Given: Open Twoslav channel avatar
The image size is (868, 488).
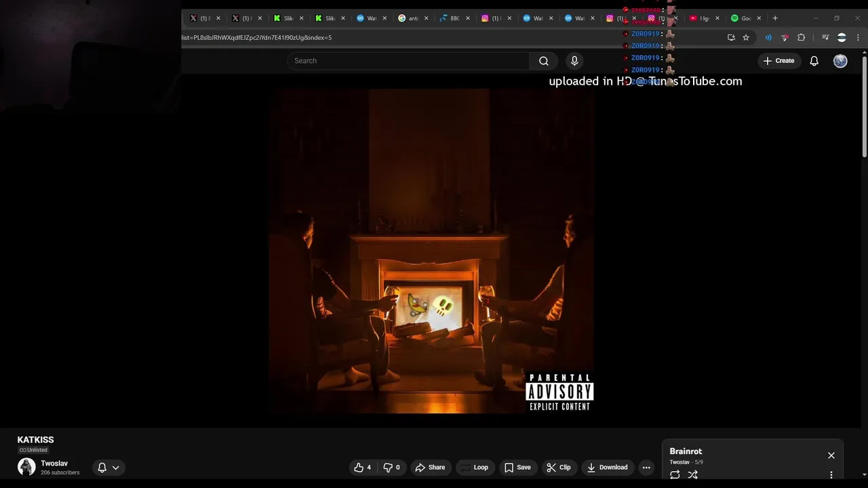Looking at the screenshot, I should tap(26, 467).
